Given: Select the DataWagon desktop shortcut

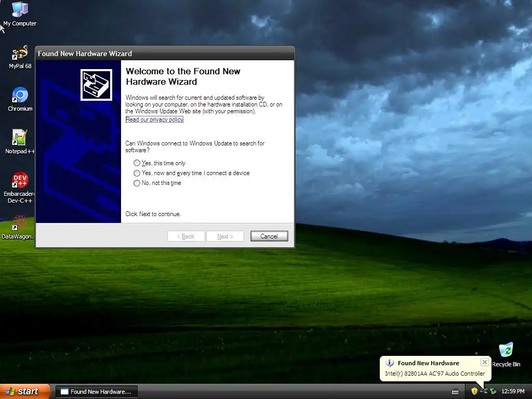Looking at the screenshot, I should click(x=18, y=227).
